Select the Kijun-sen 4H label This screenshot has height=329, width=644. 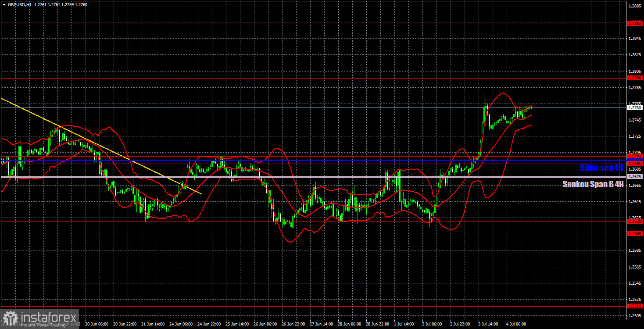pyautogui.click(x=601, y=168)
